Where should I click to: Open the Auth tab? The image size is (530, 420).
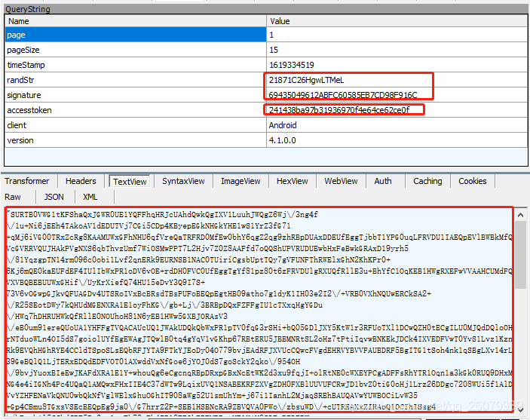pos(383,181)
